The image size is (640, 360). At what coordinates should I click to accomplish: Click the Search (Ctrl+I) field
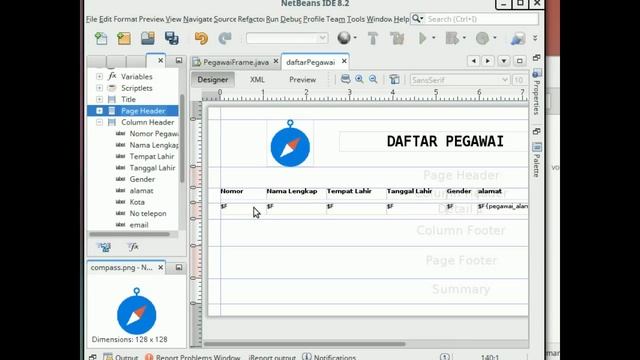[482, 19]
